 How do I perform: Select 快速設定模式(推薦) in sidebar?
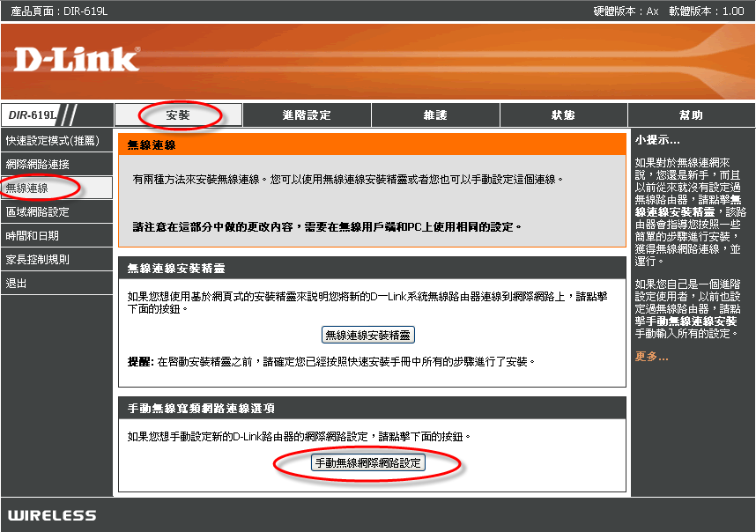click(x=56, y=141)
